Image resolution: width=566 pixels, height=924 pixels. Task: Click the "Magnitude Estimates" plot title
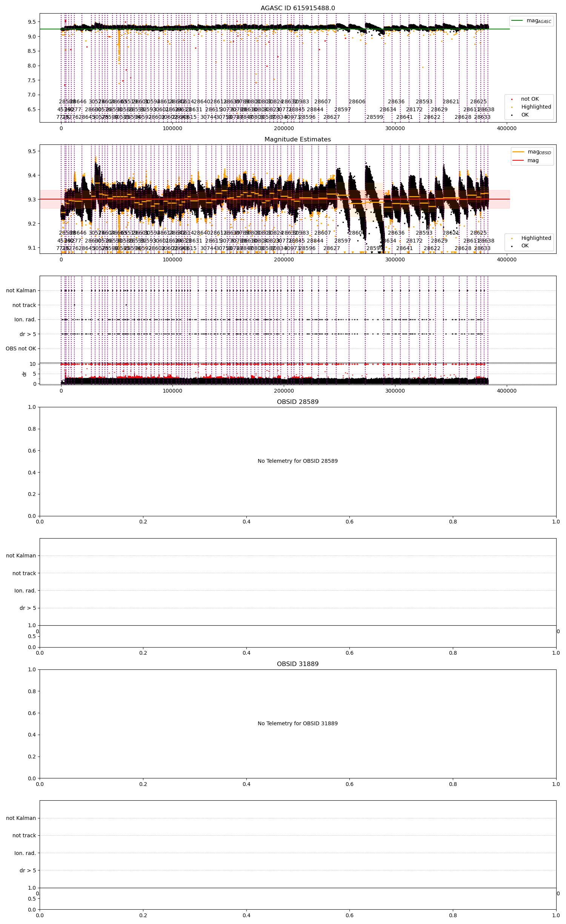tap(298, 140)
